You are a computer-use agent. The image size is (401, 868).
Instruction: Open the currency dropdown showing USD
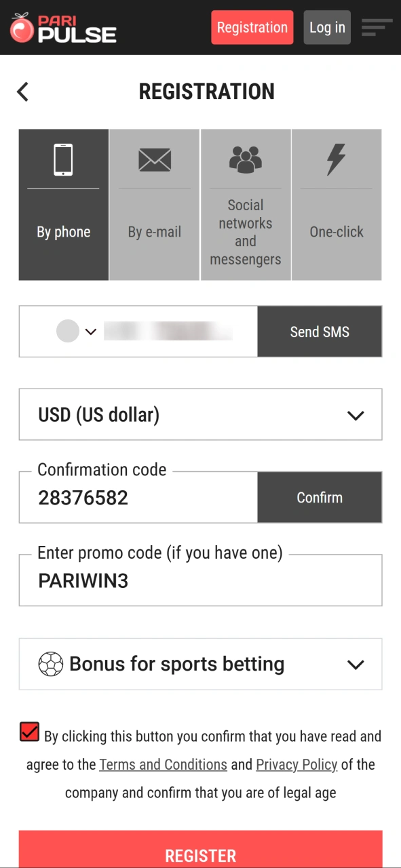(201, 414)
